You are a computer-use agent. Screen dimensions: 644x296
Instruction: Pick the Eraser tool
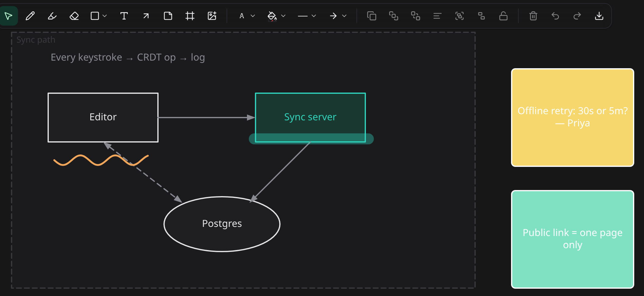[74, 16]
